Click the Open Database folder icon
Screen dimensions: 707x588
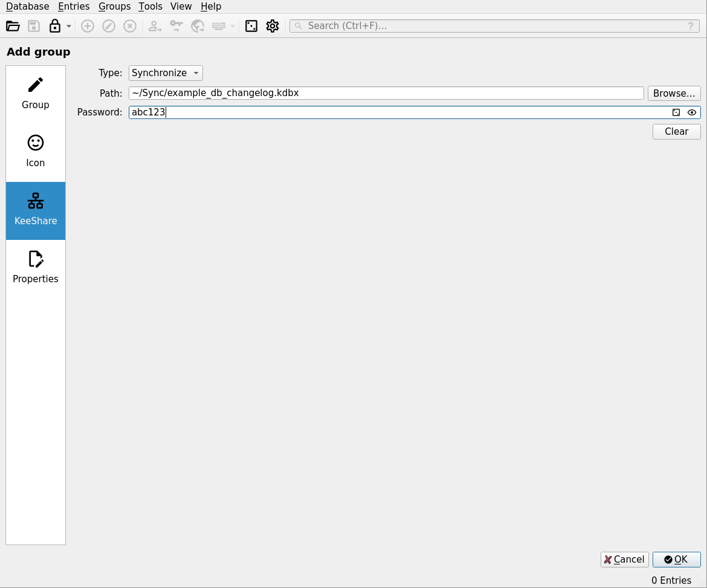tap(13, 26)
